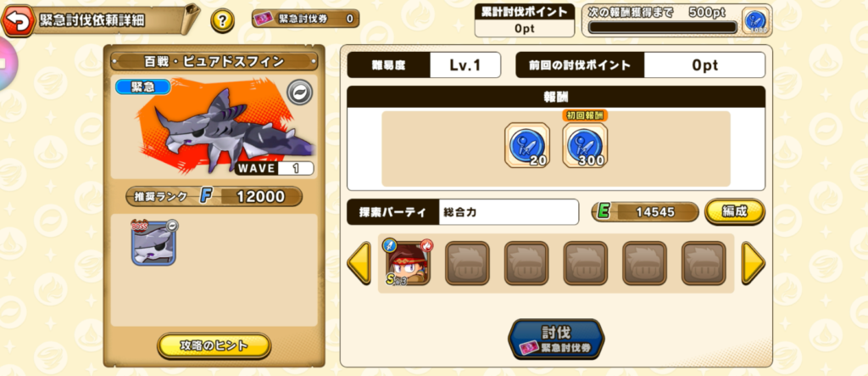Tap the blue coin next-reward icon

point(755,21)
